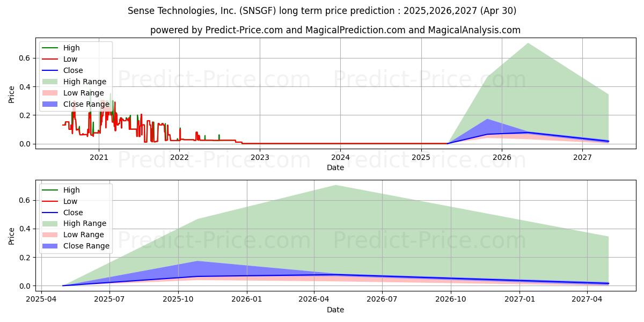The width and height of the screenshot is (644, 322).
Task: Click the green High Range swatch in top legend
Action: point(50,82)
